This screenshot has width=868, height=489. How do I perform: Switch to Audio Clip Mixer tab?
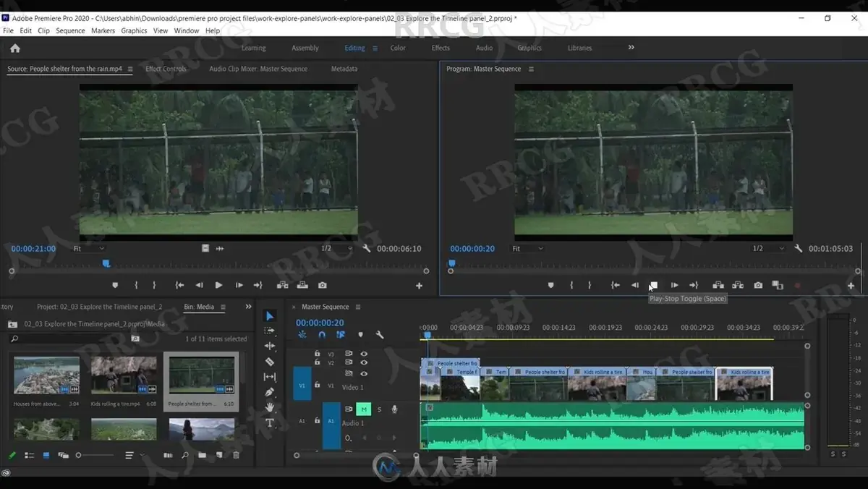pyautogui.click(x=258, y=69)
